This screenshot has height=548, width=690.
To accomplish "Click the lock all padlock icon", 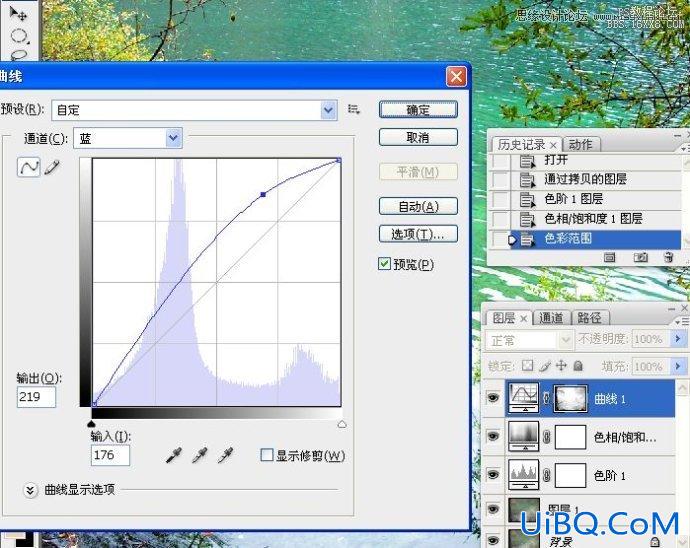I will (578, 366).
